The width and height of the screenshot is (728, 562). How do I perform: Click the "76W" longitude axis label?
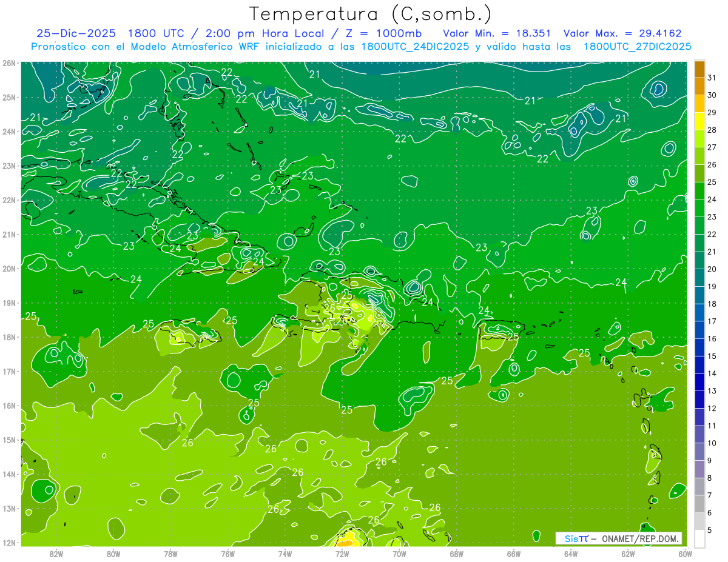(227, 554)
